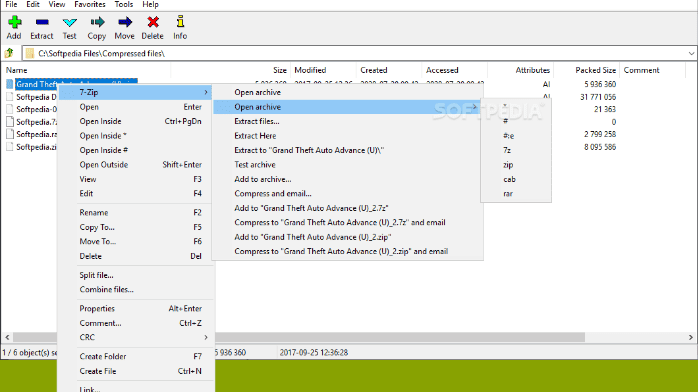Click the up-folder icon beside address bar
The image size is (698, 392).
(9, 53)
